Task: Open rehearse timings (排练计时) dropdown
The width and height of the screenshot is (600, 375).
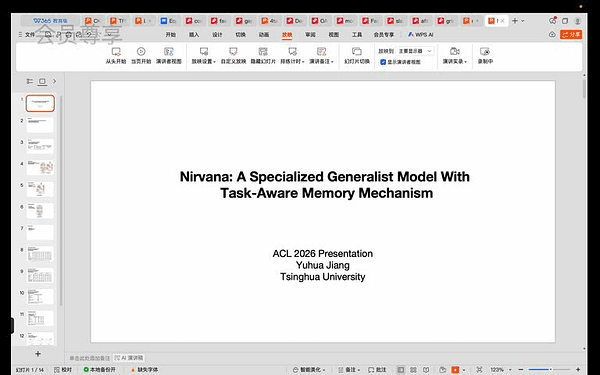Action: click(x=292, y=55)
